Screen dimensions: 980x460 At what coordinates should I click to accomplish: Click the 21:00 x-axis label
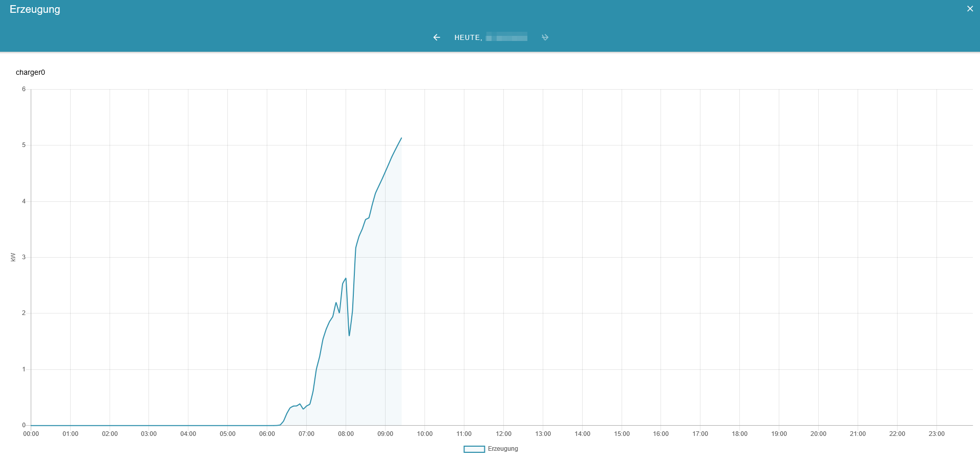pyautogui.click(x=858, y=434)
